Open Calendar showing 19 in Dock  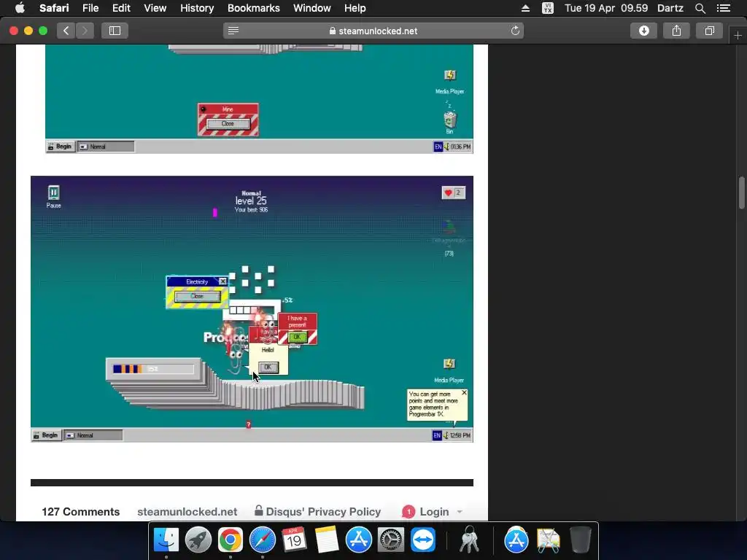coord(294,540)
